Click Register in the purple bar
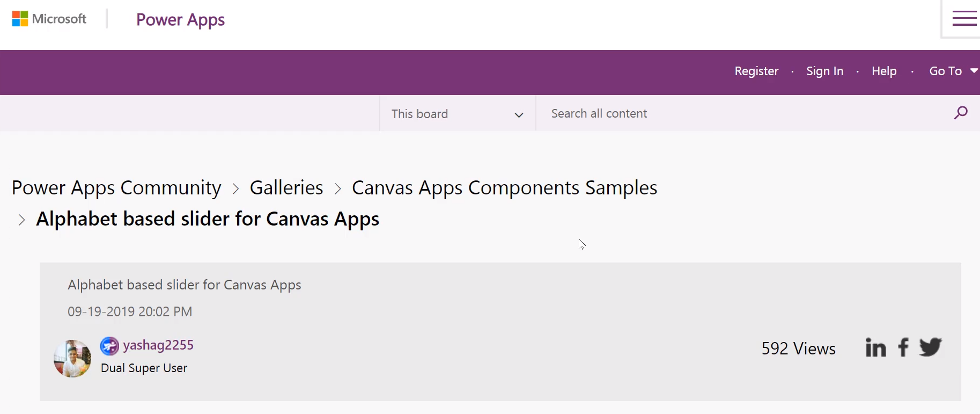The image size is (980, 414). pyautogui.click(x=756, y=71)
